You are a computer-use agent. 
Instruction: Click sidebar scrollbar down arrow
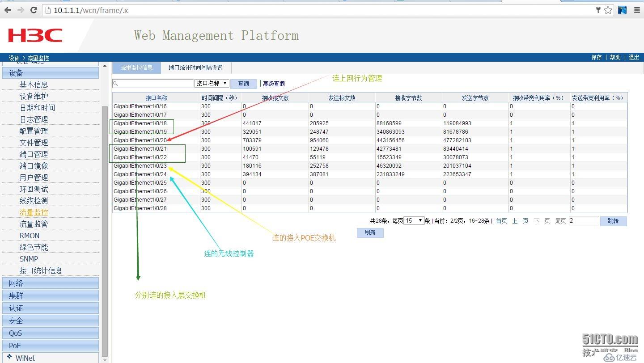click(105, 359)
